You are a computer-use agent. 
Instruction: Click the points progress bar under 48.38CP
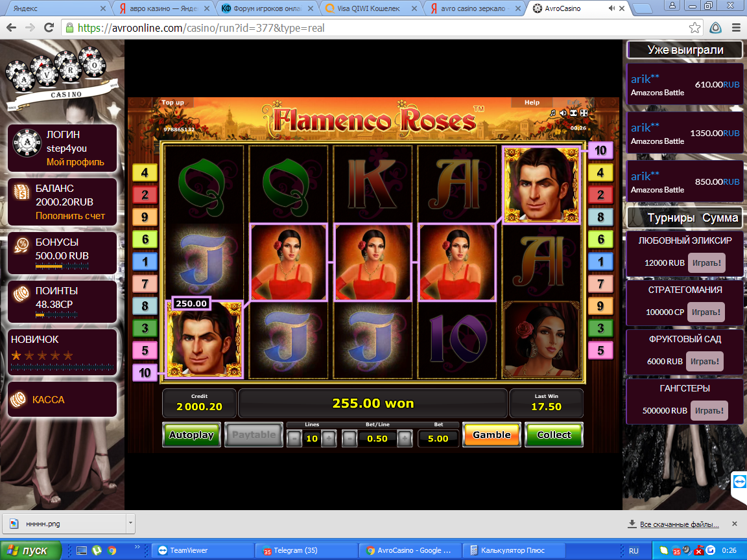coord(56,315)
